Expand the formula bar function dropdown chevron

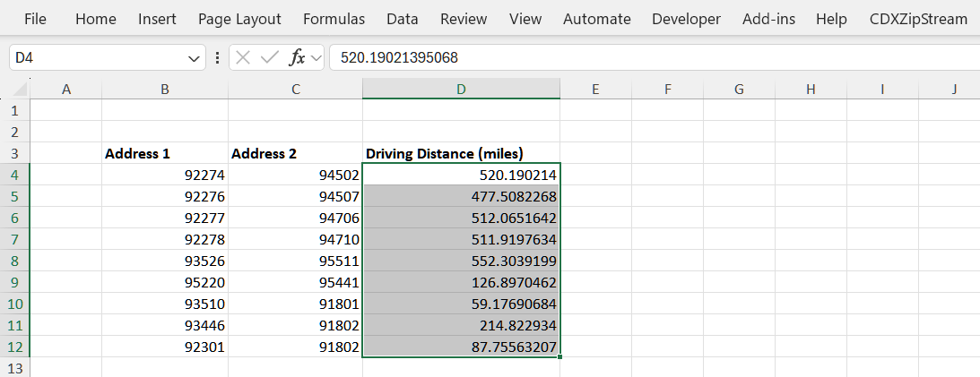[x=317, y=59]
